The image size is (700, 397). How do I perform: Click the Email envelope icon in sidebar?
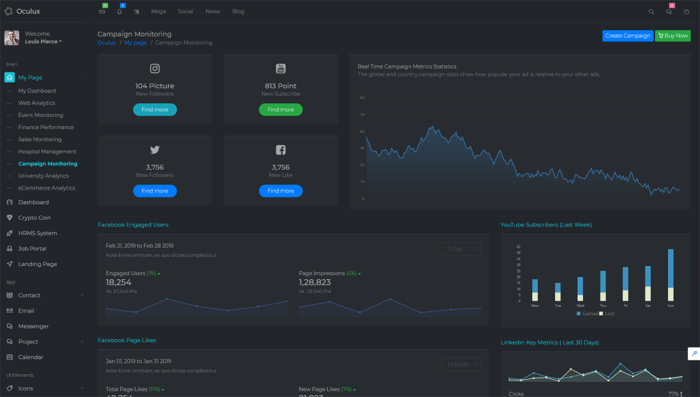click(9, 310)
